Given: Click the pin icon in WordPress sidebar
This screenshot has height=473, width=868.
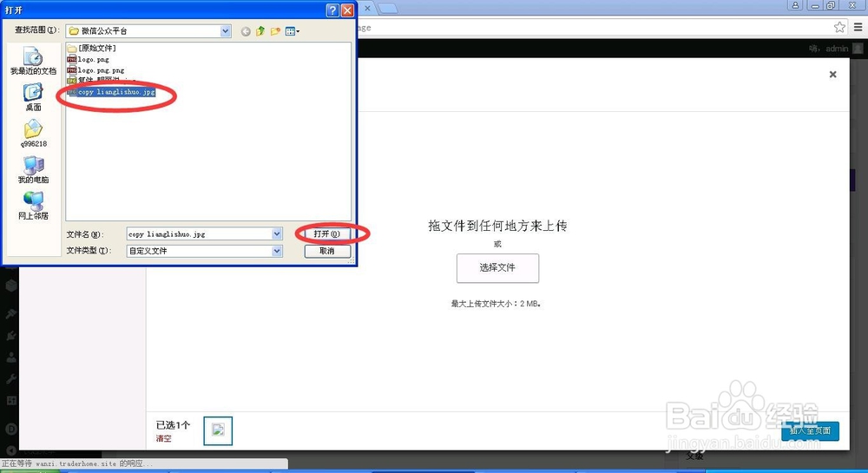Looking at the screenshot, I should click(x=10, y=313).
